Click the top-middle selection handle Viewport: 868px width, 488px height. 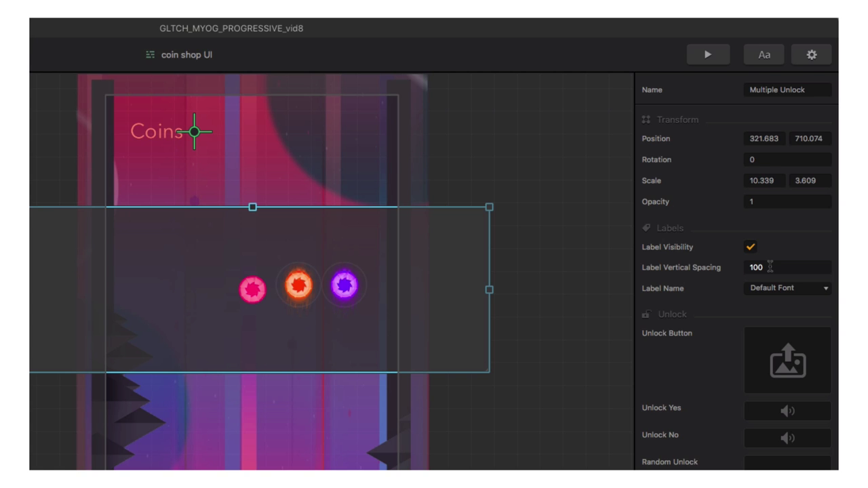point(252,207)
